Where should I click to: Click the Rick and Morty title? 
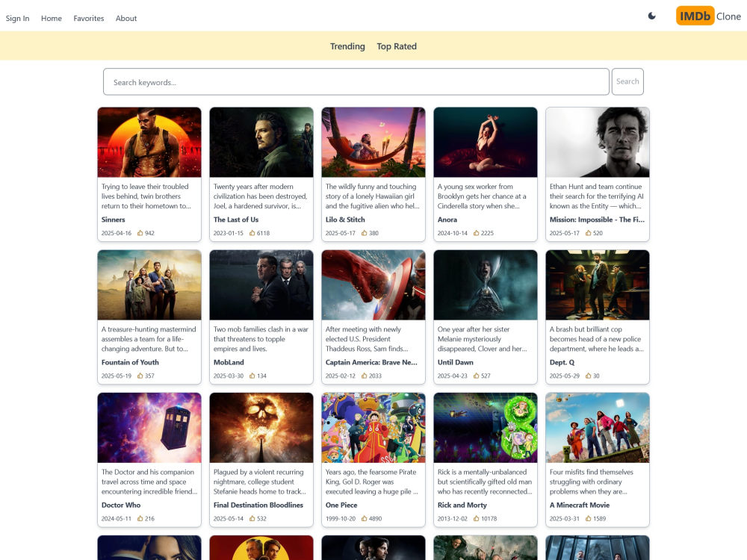tap(462, 505)
